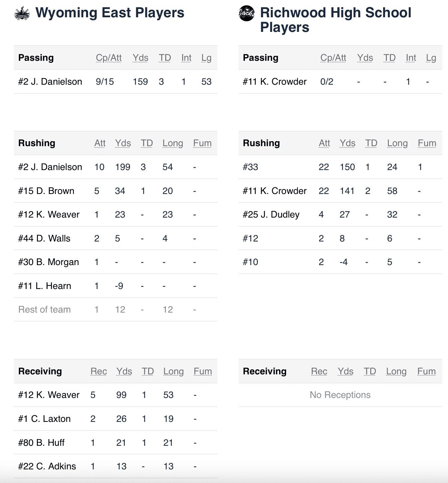The image size is (448, 483).
Task: Click the #1 C. Laxton player name
Action: coord(44,419)
